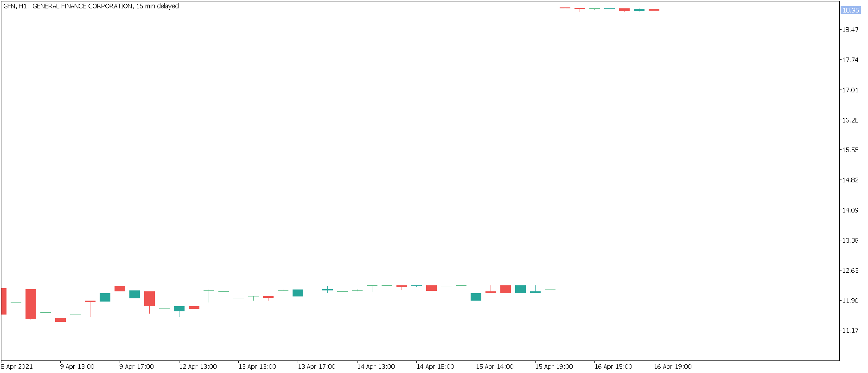Select the 13 Apr 17:00 time label
This screenshot has height=373, width=868.
[x=316, y=367]
